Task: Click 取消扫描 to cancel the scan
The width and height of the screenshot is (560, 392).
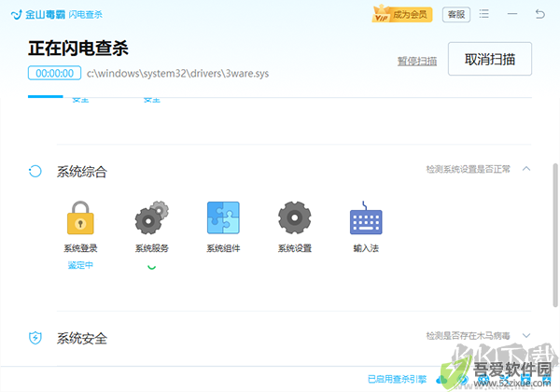Action: pos(490,59)
